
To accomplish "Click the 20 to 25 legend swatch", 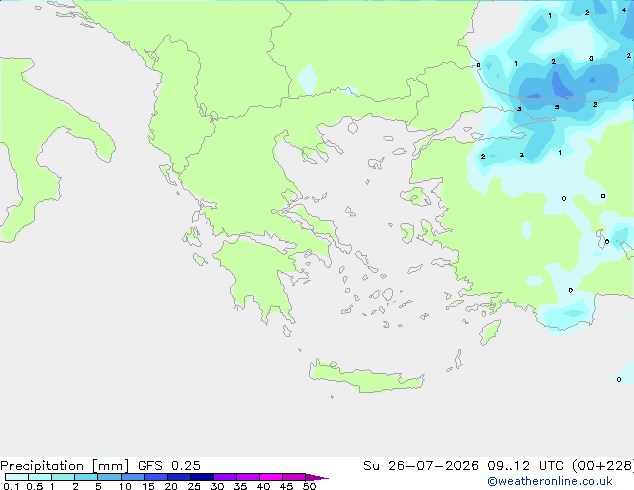I will [179, 477].
